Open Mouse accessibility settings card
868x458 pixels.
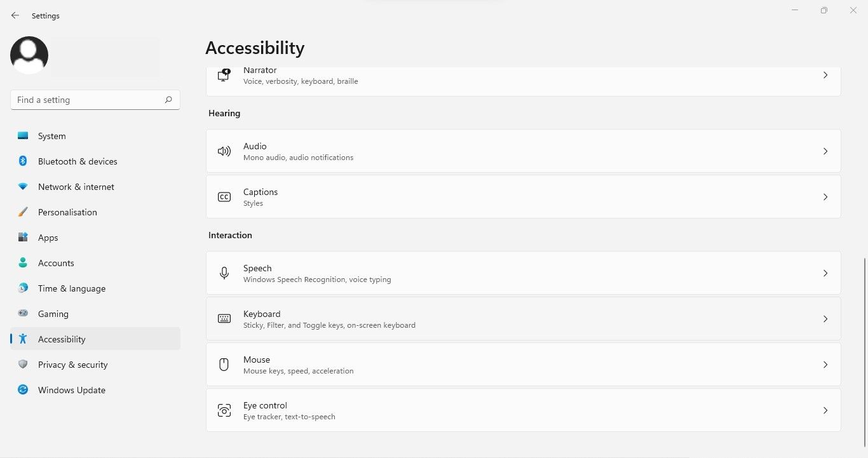[x=523, y=365]
